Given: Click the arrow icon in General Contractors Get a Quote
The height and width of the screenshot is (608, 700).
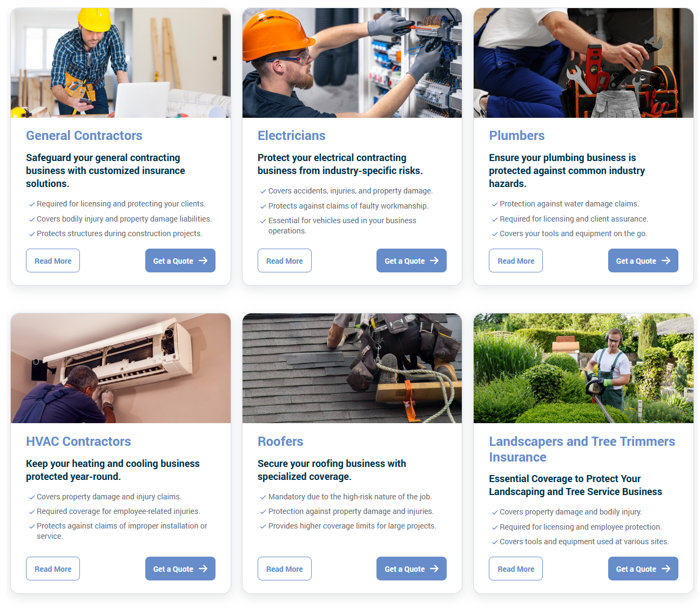Looking at the screenshot, I should coord(203,260).
